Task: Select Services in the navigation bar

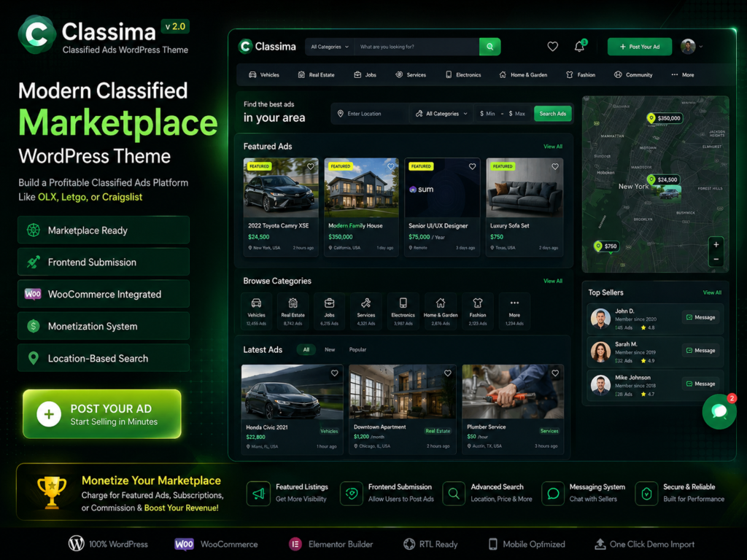Action: coord(411,75)
